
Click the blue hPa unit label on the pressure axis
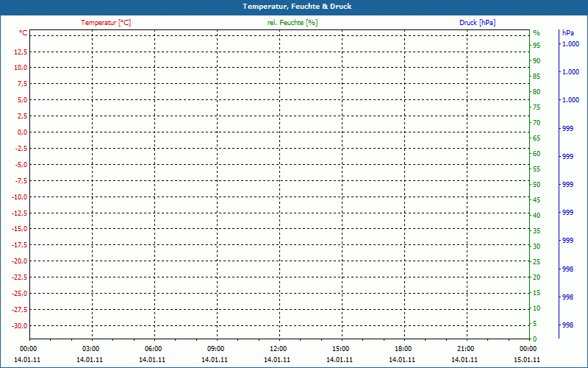point(568,33)
